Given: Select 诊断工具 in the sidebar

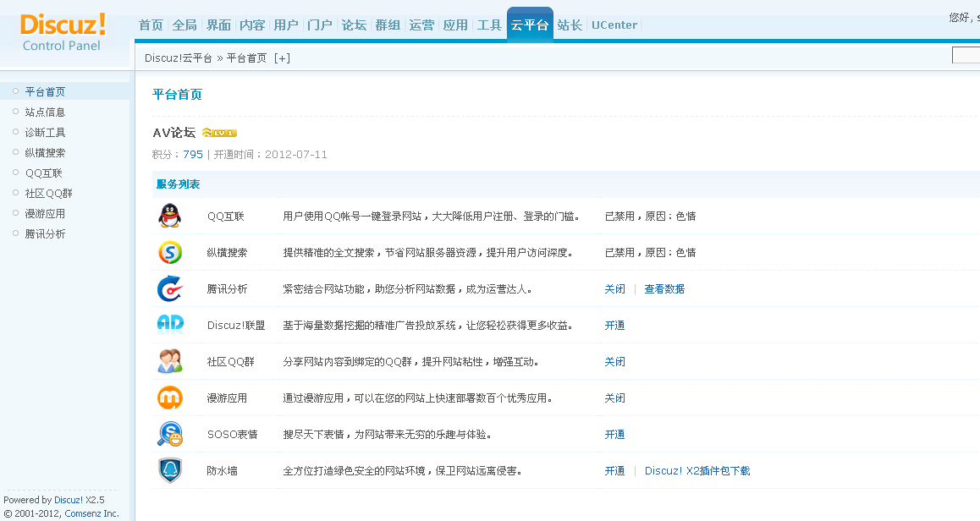Looking at the screenshot, I should click(45, 133).
